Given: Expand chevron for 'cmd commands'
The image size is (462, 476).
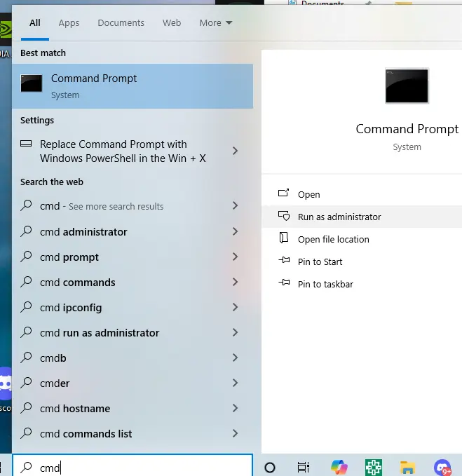Looking at the screenshot, I should tap(235, 282).
